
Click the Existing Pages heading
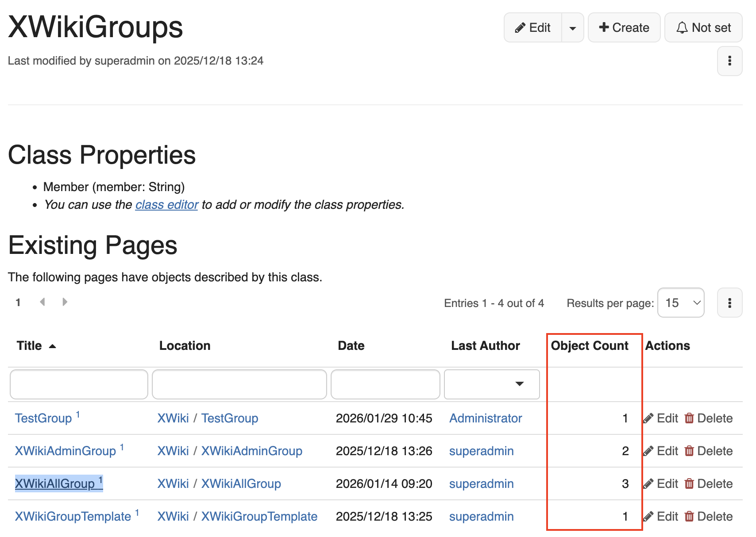[93, 245]
